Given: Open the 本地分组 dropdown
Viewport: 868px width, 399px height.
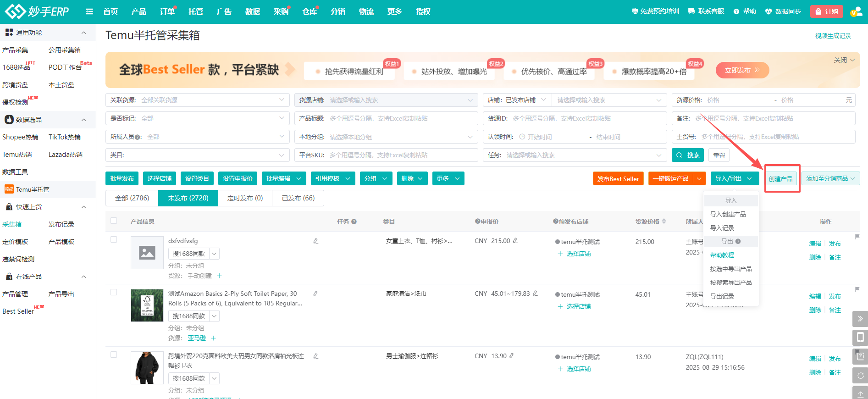Looking at the screenshot, I should [x=386, y=137].
